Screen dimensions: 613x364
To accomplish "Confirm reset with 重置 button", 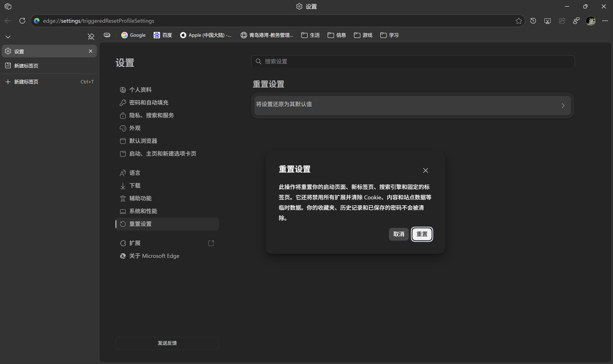I will pos(422,234).
